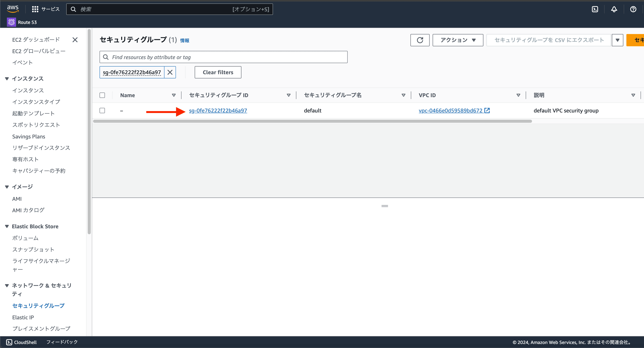Open security group sg-0fe76222f22b46a97 link
This screenshot has height=348, width=644.
pos(218,110)
